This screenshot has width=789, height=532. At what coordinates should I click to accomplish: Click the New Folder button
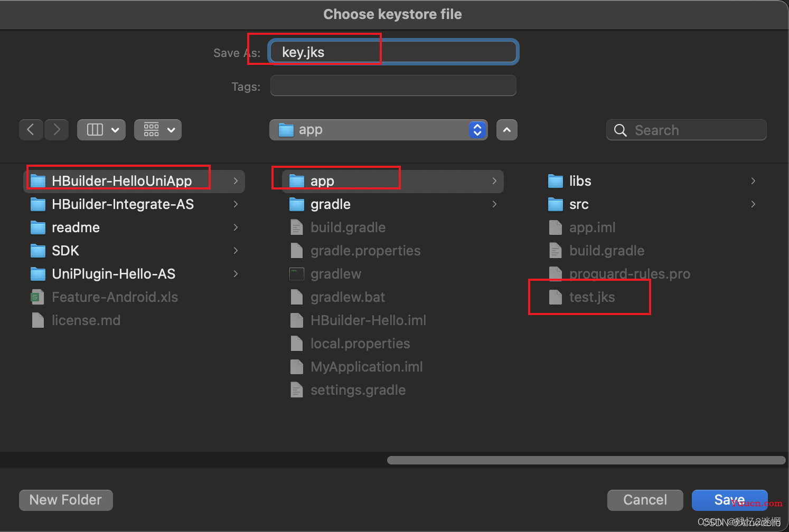[x=66, y=500]
